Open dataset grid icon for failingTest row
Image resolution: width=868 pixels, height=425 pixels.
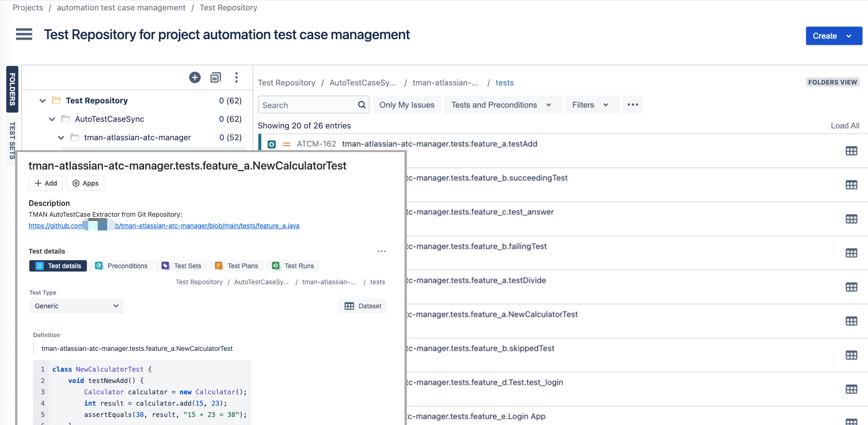(x=851, y=253)
